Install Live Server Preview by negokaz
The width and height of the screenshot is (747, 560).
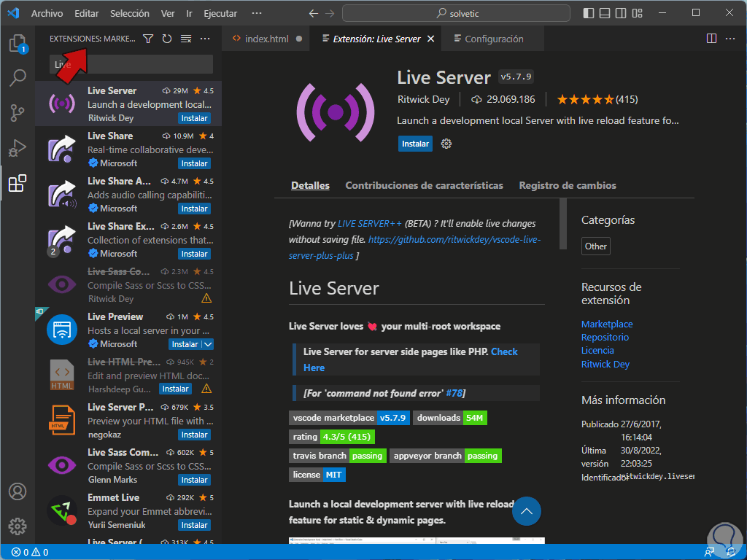[194, 435]
